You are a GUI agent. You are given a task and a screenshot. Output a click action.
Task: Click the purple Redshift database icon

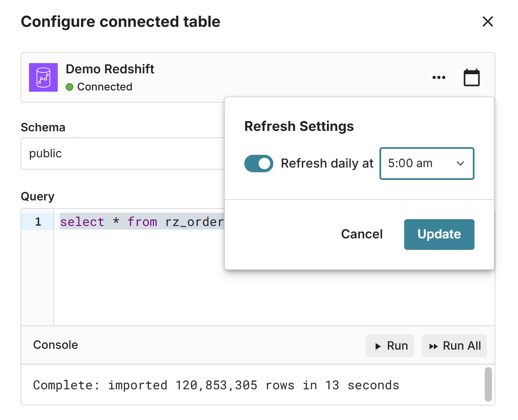tap(43, 78)
